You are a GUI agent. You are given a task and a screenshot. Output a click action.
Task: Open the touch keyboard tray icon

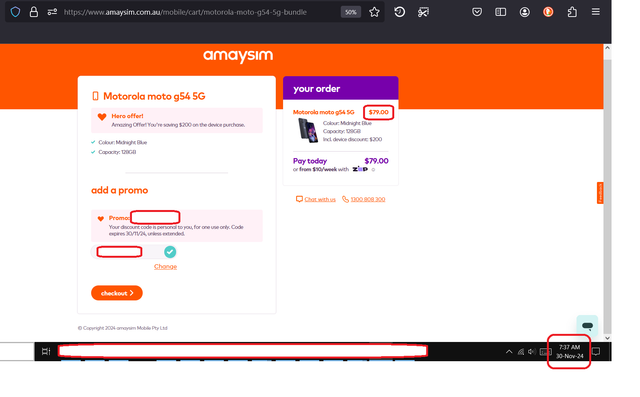coord(545,352)
